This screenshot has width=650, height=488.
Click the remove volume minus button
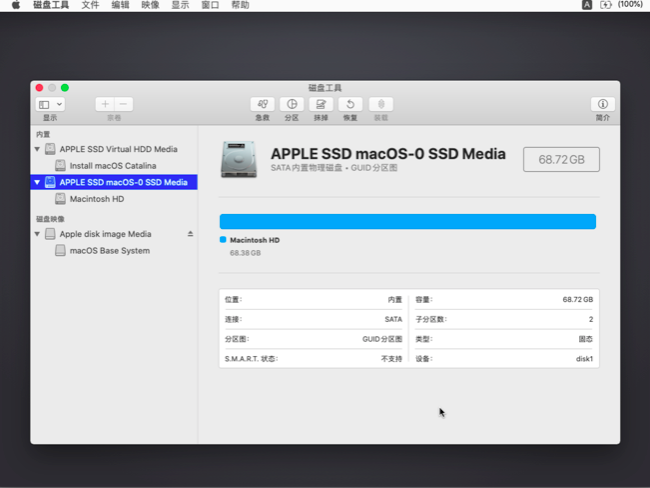124,104
